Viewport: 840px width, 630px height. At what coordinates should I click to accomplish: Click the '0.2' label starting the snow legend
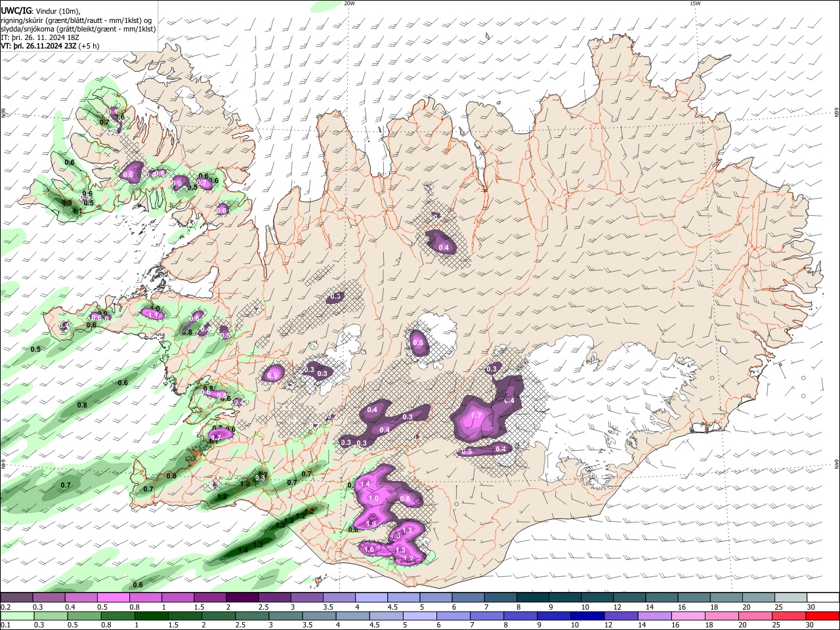pos(5,606)
